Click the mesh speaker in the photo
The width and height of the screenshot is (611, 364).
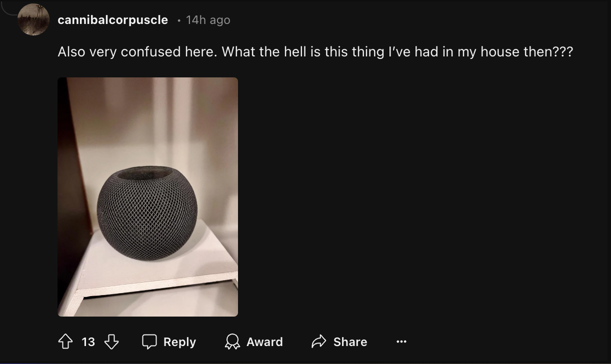[147, 213]
